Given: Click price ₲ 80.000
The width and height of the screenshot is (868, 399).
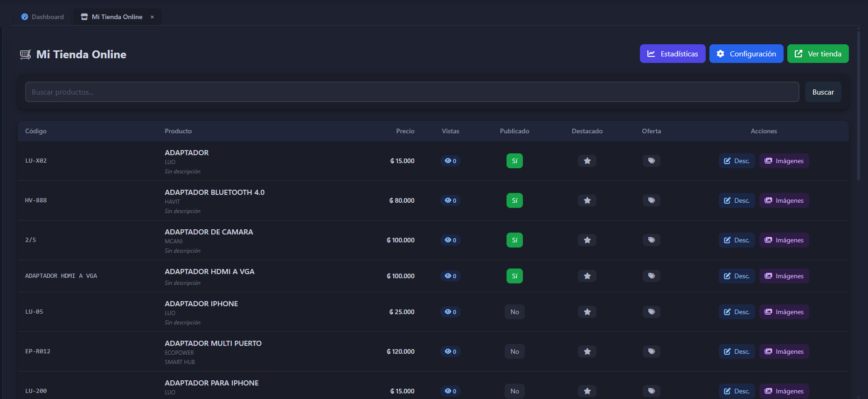Looking at the screenshot, I should (402, 200).
